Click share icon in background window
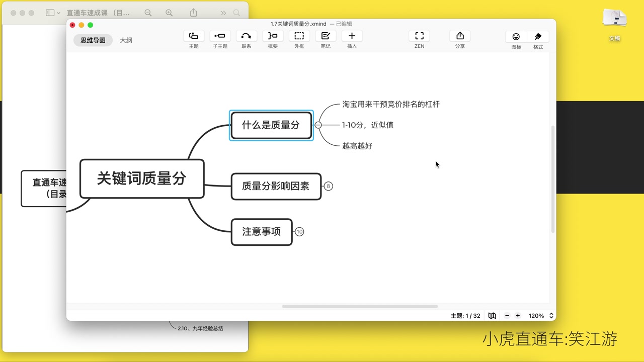644x362 pixels. (x=194, y=13)
